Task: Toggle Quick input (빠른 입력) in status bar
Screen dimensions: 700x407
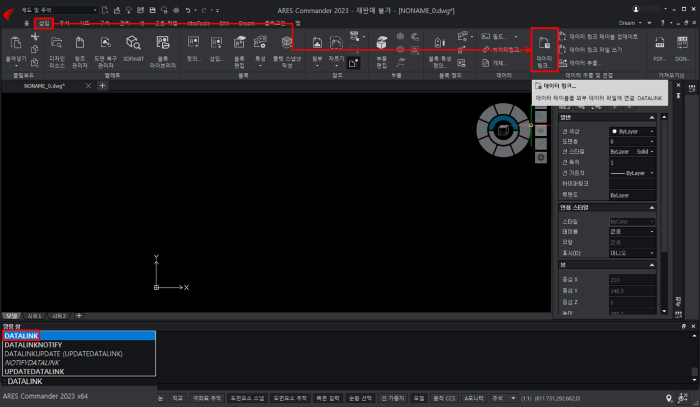Action: 328,398
